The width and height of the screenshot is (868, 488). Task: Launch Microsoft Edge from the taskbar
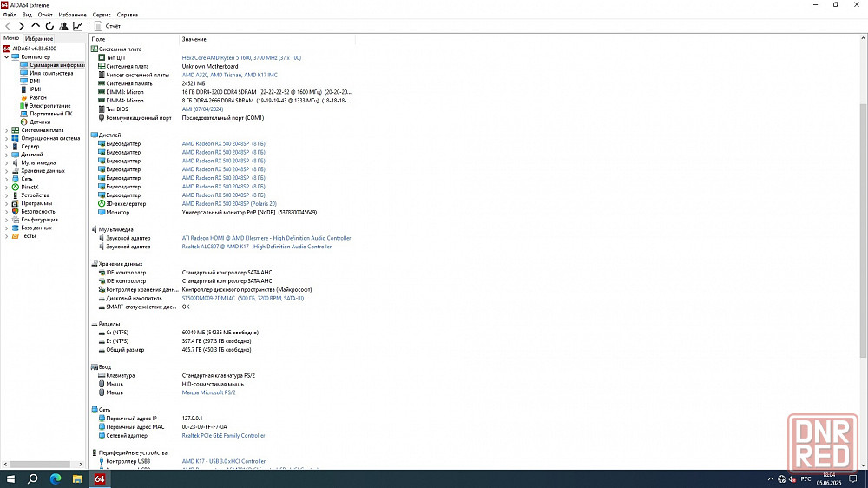click(x=56, y=479)
